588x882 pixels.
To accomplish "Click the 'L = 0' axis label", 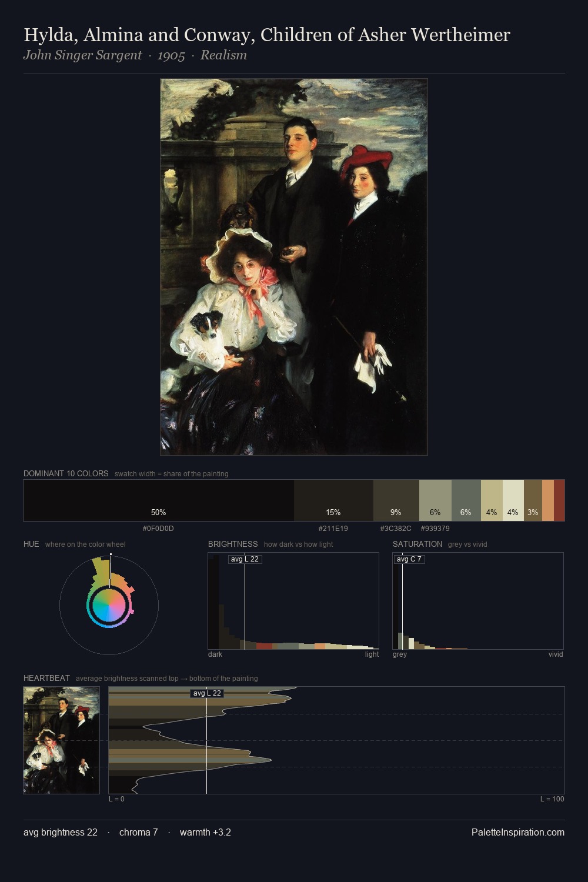I will 116,799.
